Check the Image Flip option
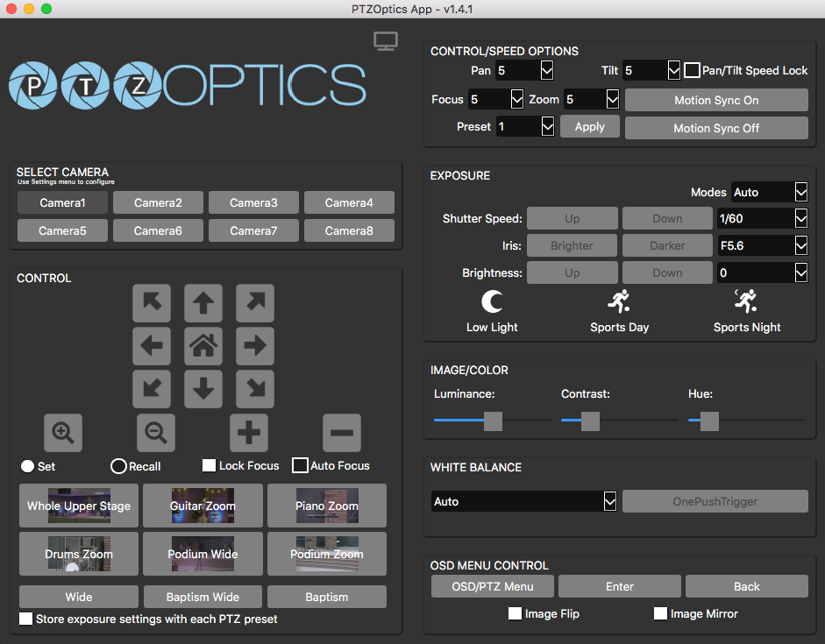This screenshot has width=825, height=644. pos(516,613)
